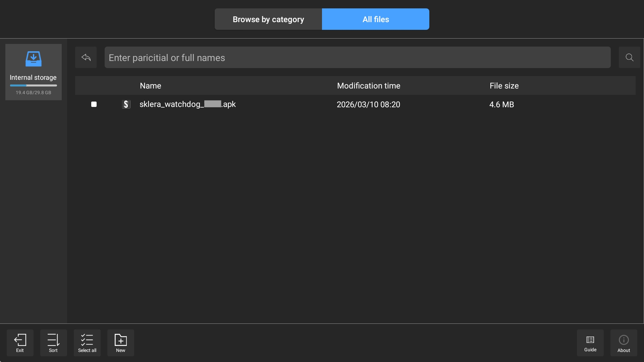Click the internal storage usage bar
The image size is (644, 362).
click(x=33, y=85)
